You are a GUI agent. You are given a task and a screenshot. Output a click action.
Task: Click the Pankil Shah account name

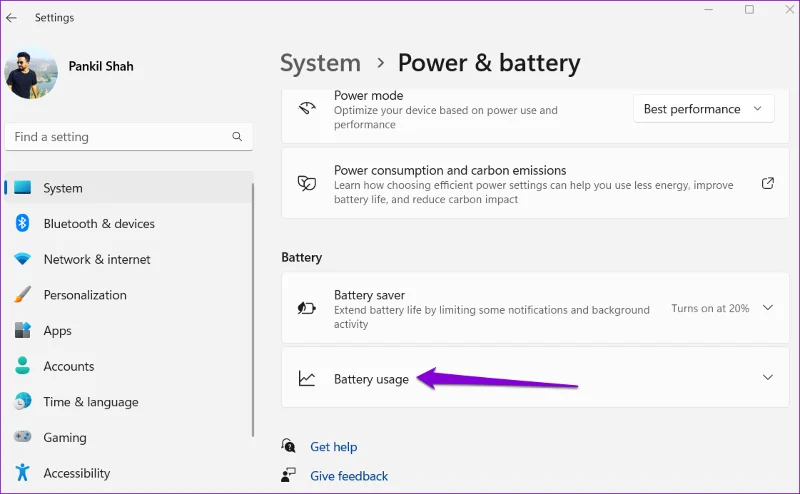point(101,66)
